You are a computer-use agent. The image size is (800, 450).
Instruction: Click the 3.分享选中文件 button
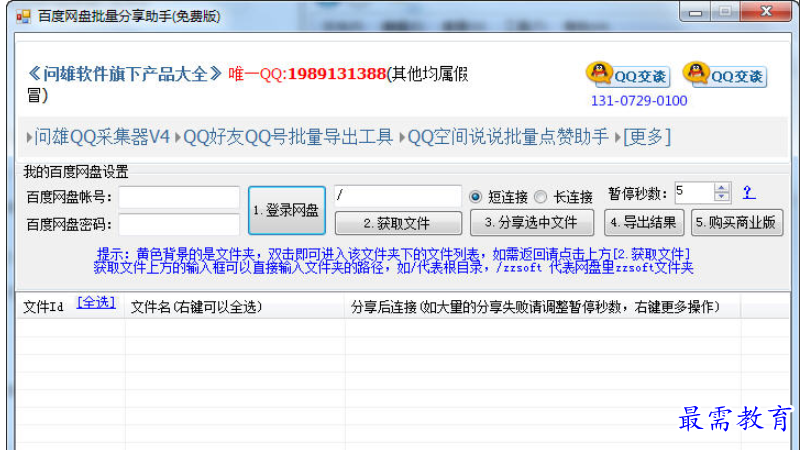point(532,222)
